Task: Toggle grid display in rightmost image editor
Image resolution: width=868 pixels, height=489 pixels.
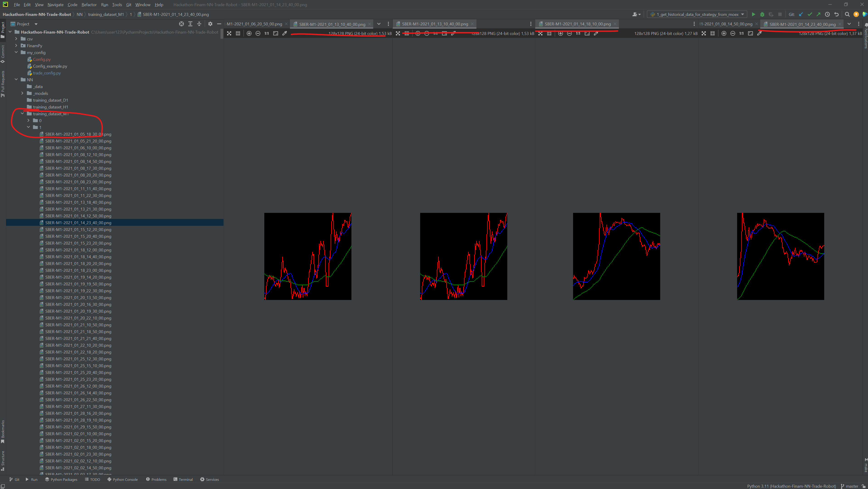Action: pos(712,33)
